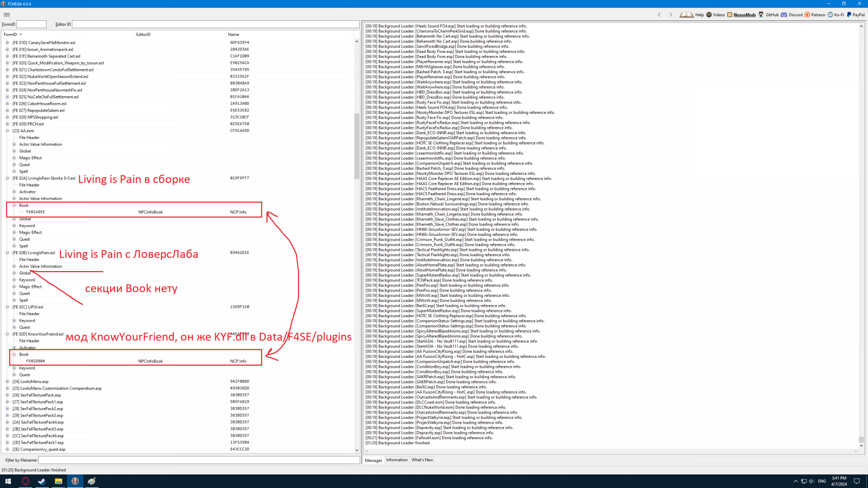Open the Discord link icon
Screen dimensions: 868x488
784,14
